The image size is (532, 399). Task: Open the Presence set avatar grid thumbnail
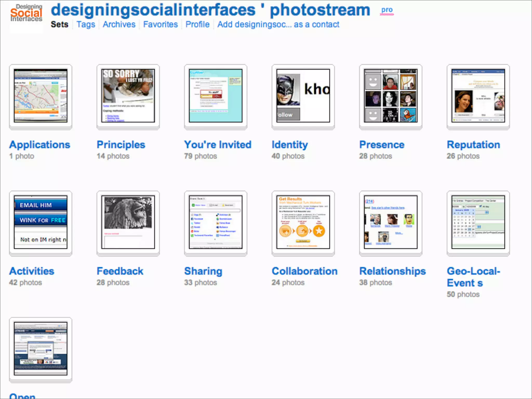[391, 96]
